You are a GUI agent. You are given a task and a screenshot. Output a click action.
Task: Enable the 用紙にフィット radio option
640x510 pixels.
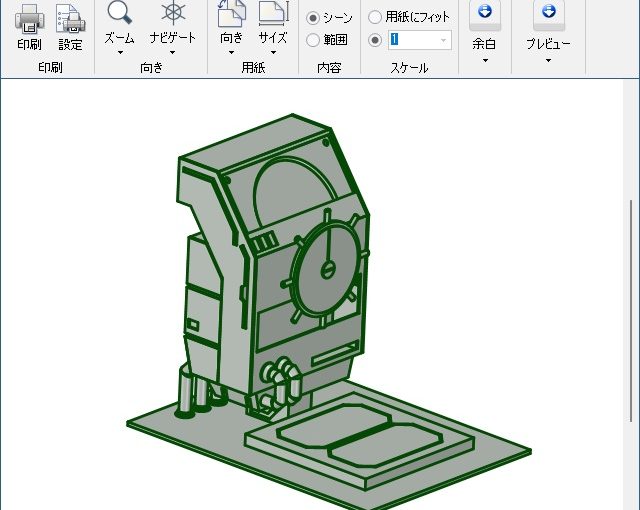coord(375,18)
